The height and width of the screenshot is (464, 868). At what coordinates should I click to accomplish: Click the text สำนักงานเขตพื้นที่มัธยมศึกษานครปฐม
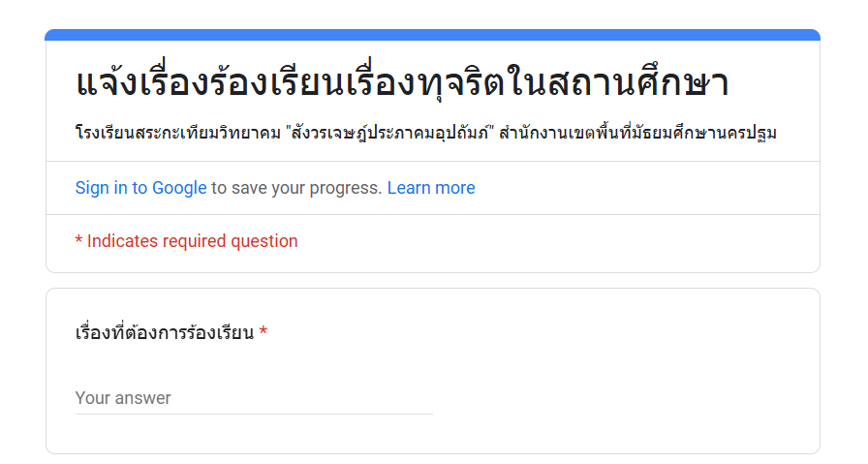(637, 133)
